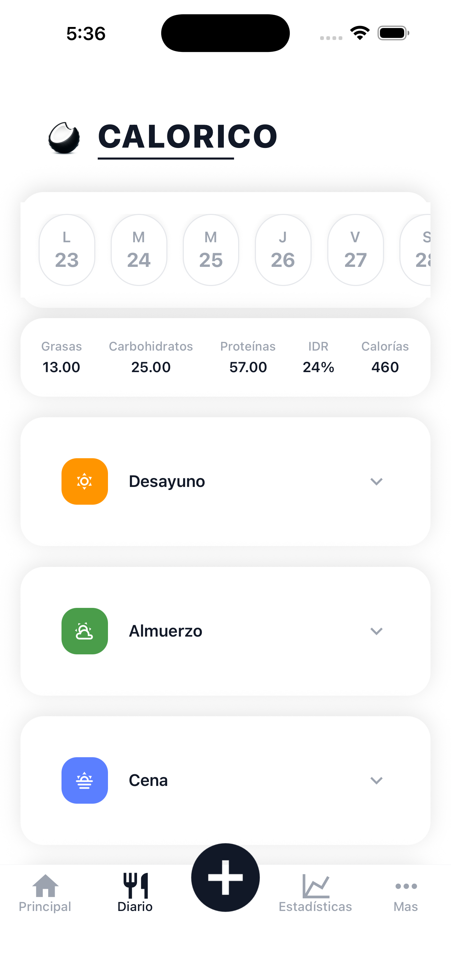Select the Diario fork-and-knife tab

point(135,893)
